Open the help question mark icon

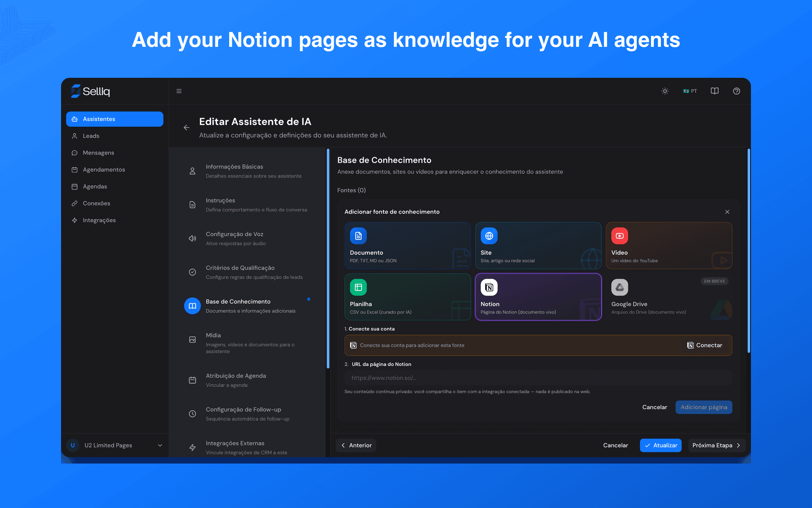coord(736,91)
